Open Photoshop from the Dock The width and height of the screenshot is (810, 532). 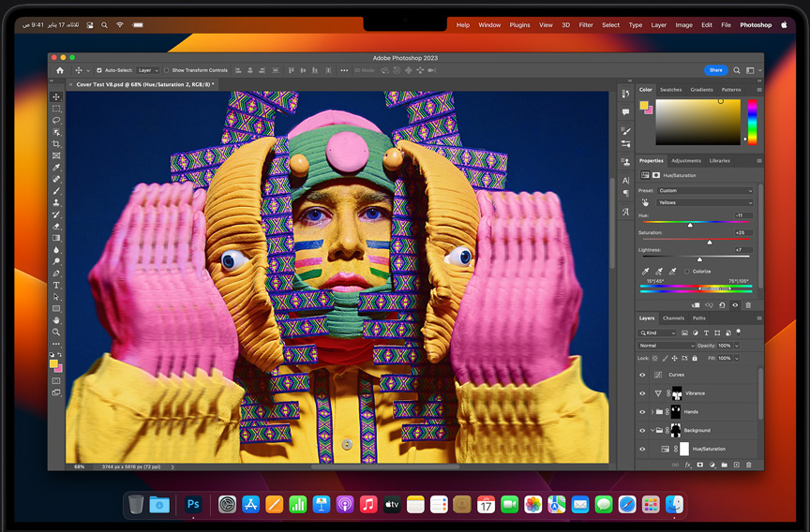point(194,505)
